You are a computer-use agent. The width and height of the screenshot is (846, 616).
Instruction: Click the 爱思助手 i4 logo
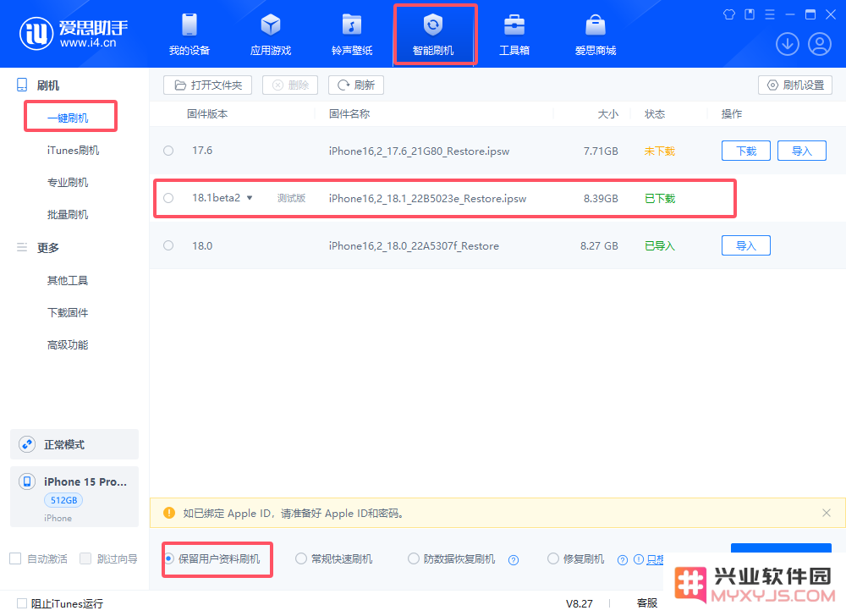(x=74, y=34)
